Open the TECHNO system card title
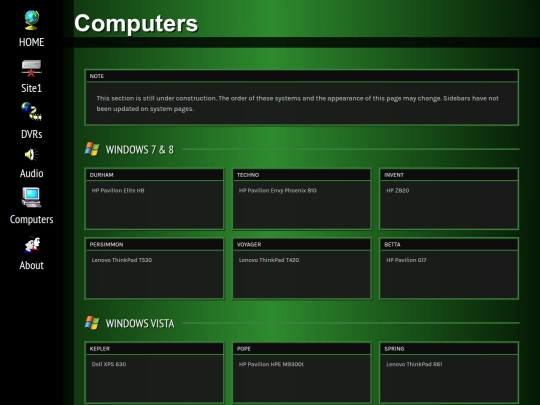540x405 pixels. coord(248,175)
